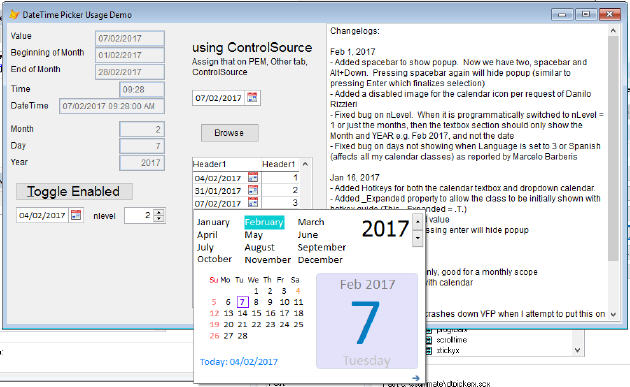The height and width of the screenshot is (387, 630).
Task: Click the Day field showing 7
Action: (x=142, y=146)
